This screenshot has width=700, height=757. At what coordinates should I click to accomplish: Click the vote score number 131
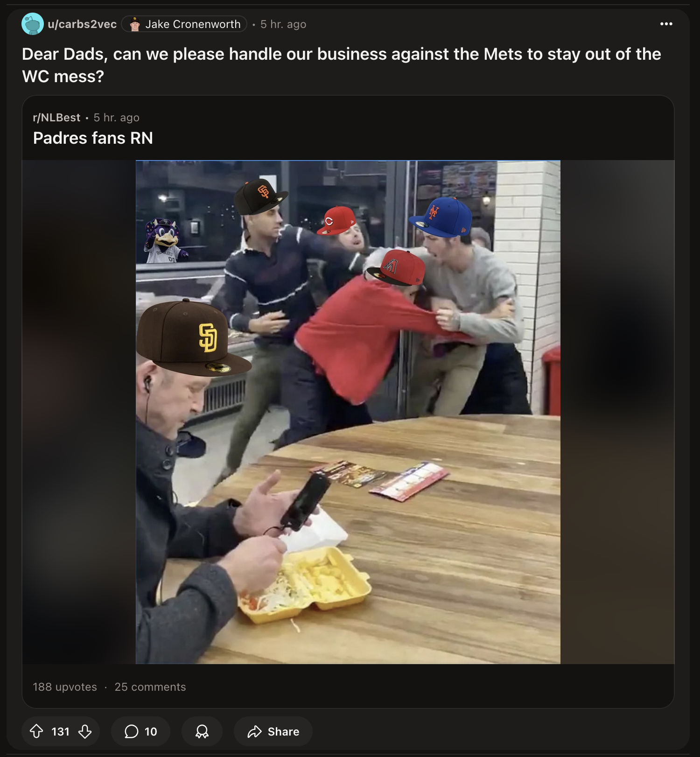(x=60, y=731)
